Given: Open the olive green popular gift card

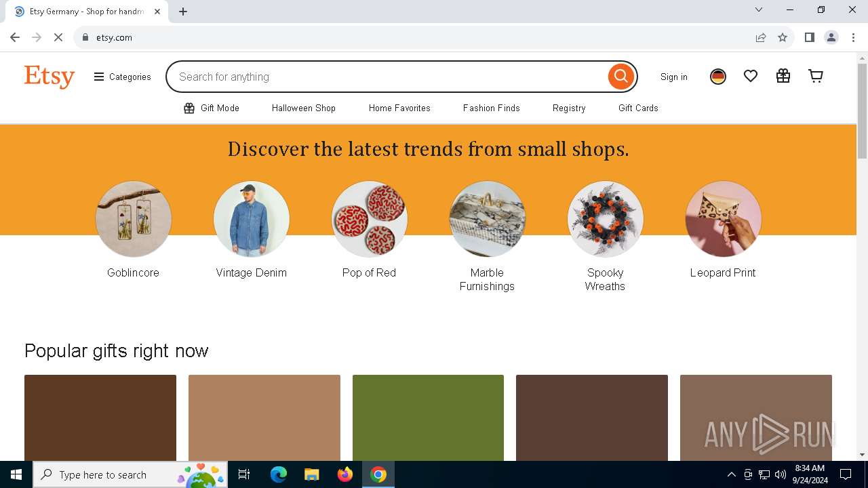Looking at the screenshot, I should coord(428,418).
